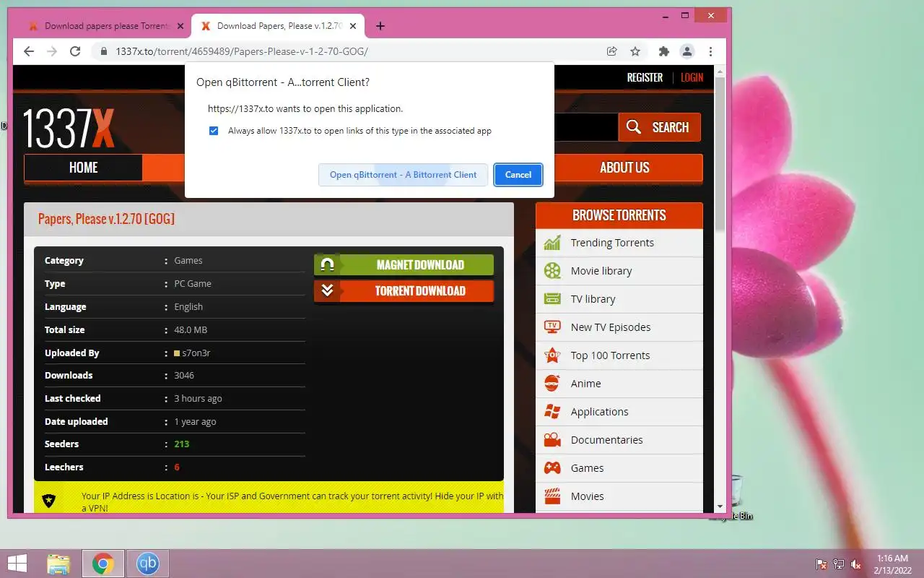This screenshot has width=924, height=578.
Task: Click the Top 100 Torrents star icon
Action: [552, 355]
